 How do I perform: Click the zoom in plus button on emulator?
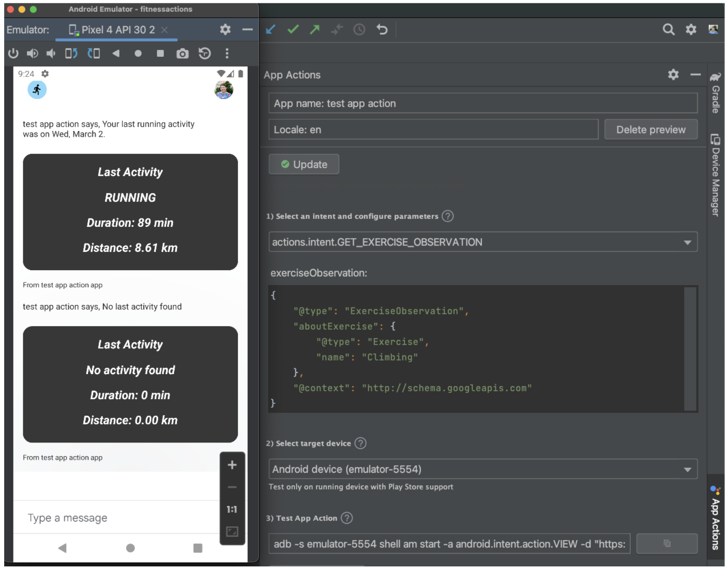[x=232, y=465]
